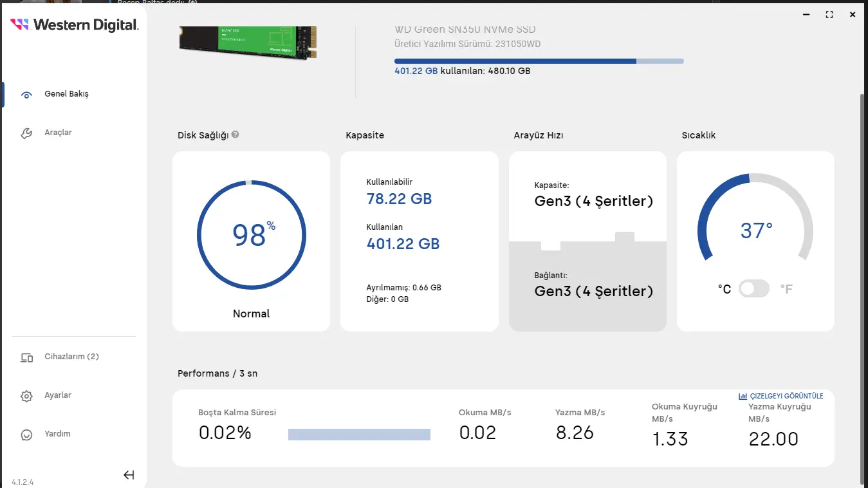Select the Kullanılan 401.22 GB value in Kapasite
This screenshot has width=868, height=488.
pyautogui.click(x=403, y=244)
